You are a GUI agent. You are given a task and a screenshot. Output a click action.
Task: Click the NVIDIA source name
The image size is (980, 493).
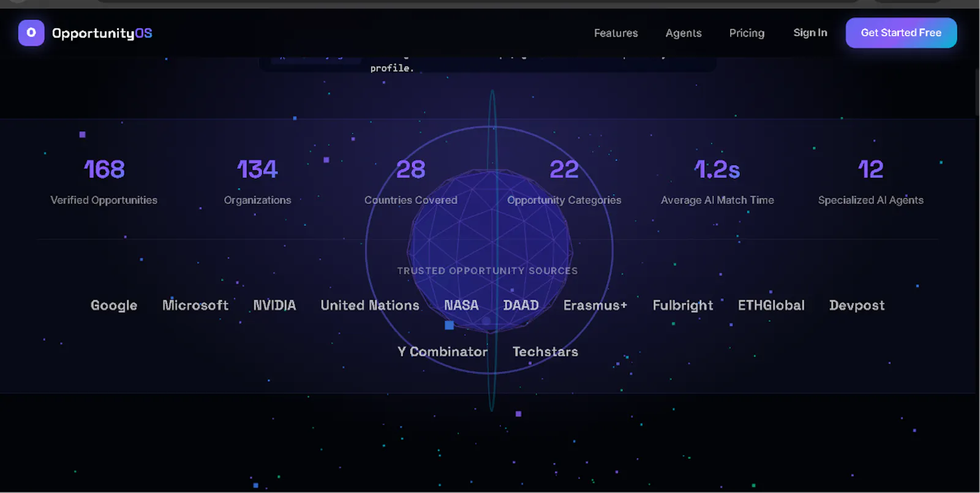(x=274, y=305)
